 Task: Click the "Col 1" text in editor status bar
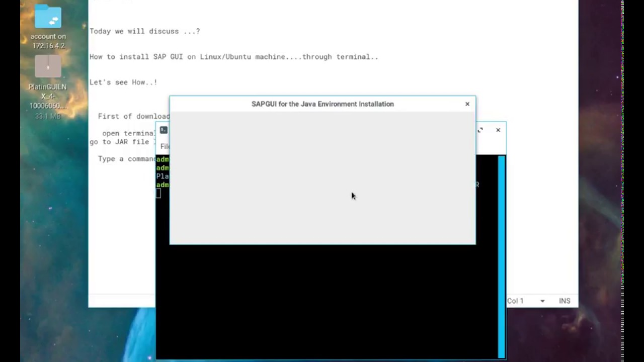coord(515,301)
